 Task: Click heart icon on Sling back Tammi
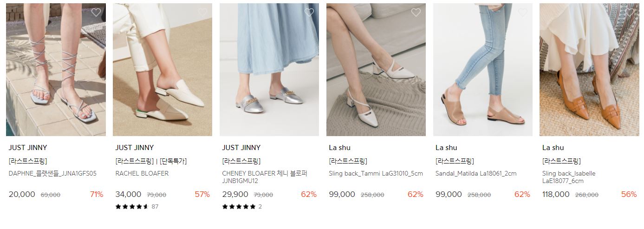416,13
